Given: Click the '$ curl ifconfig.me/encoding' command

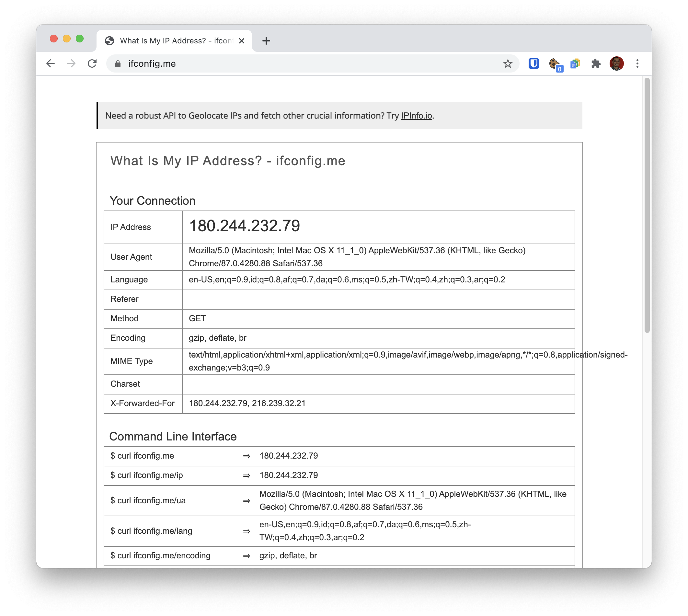Looking at the screenshot, I should tap(160, 555).
